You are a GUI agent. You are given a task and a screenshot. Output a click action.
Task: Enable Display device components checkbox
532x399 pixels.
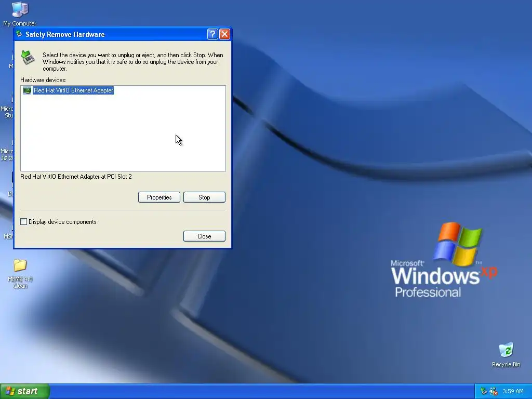click(24, 221)
